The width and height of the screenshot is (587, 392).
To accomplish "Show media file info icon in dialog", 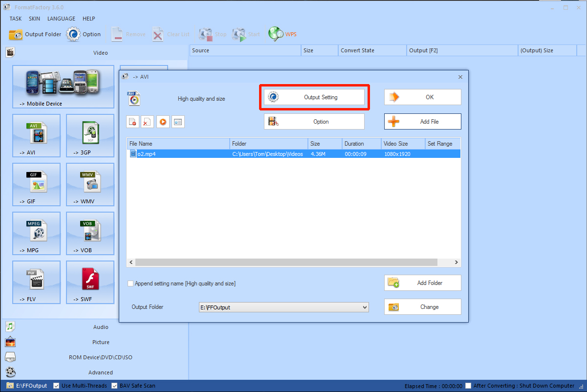I will pos(178,122).
